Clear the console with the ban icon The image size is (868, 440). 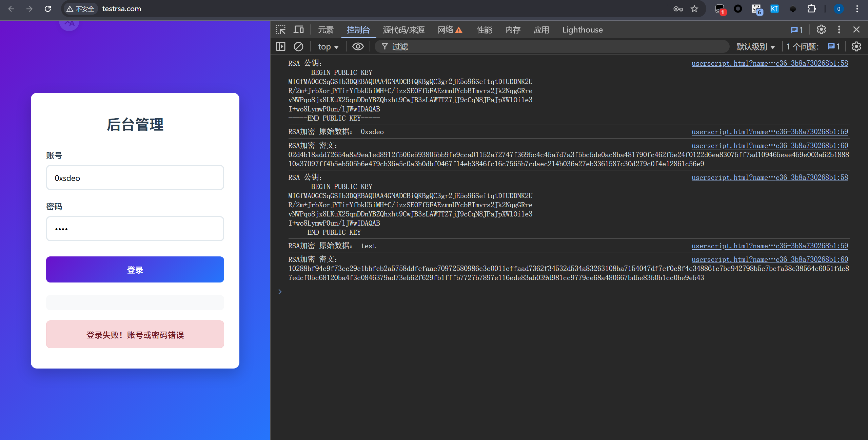pyautogui.click(x=298, y=46)
